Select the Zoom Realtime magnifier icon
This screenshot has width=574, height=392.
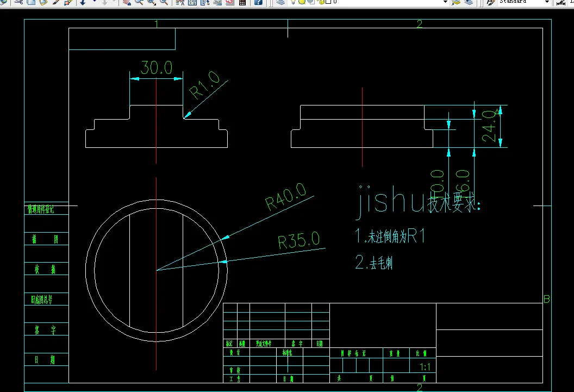coord(139,2)
